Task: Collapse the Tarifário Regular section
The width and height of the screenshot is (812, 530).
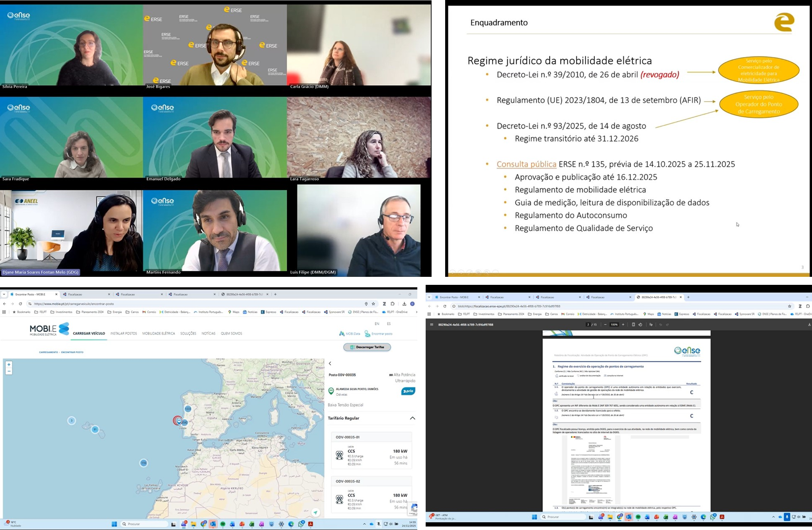Action: [412, 418]
